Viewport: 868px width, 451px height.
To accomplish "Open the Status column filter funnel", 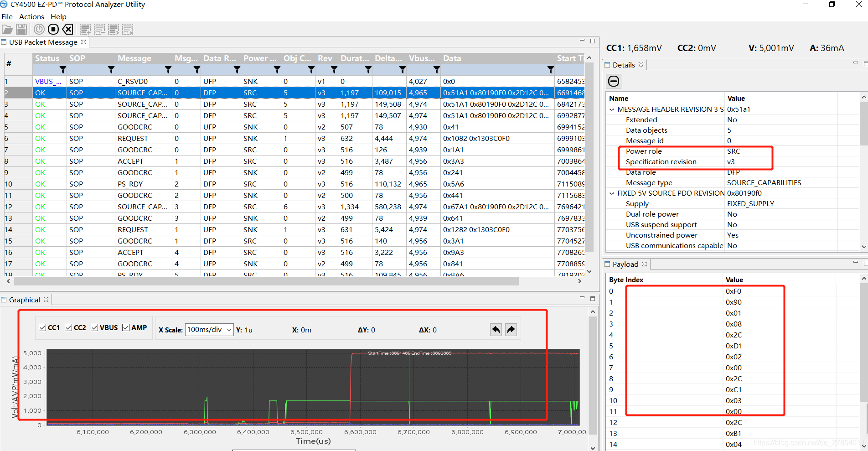I will pyautogui.click(x=63, y=70).
